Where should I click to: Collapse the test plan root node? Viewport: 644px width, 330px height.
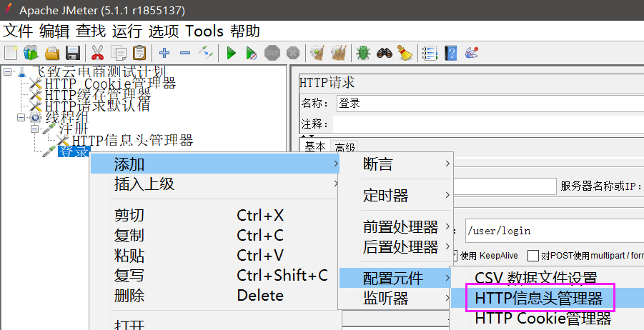pyautogui.click(x=7, y=72)
